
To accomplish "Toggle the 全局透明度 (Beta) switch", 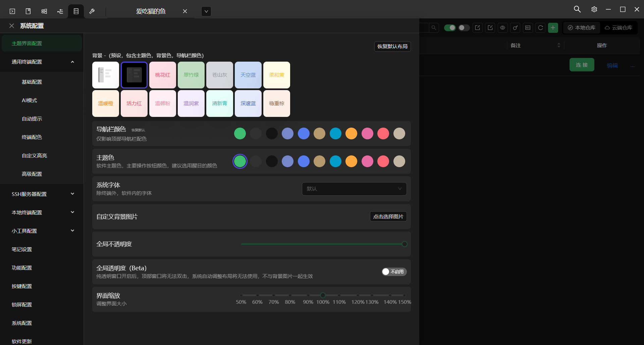I will coord(394,272).
